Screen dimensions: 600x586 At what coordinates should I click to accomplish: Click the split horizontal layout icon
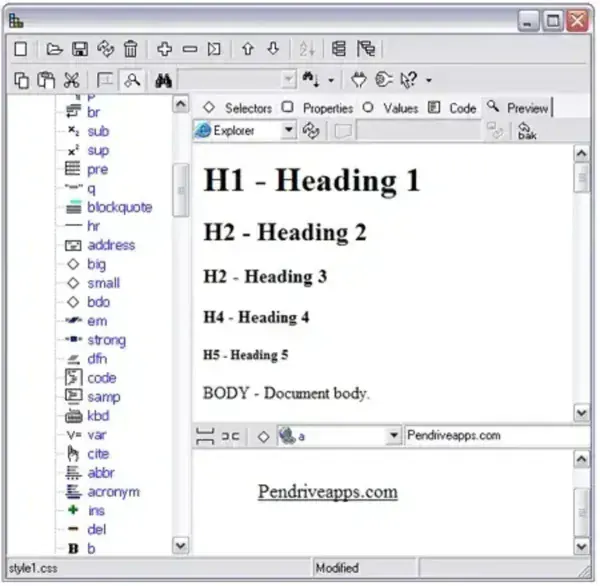[x=205, y=436]
